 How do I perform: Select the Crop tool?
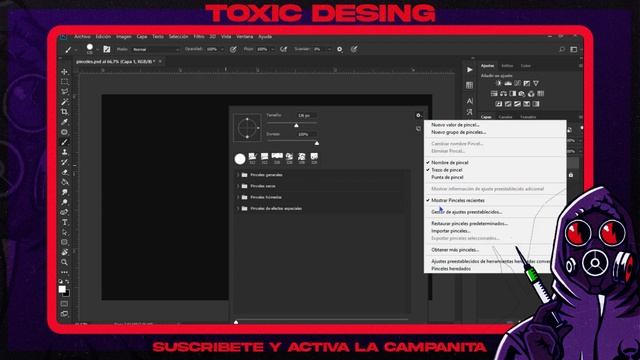click(64, 112)
